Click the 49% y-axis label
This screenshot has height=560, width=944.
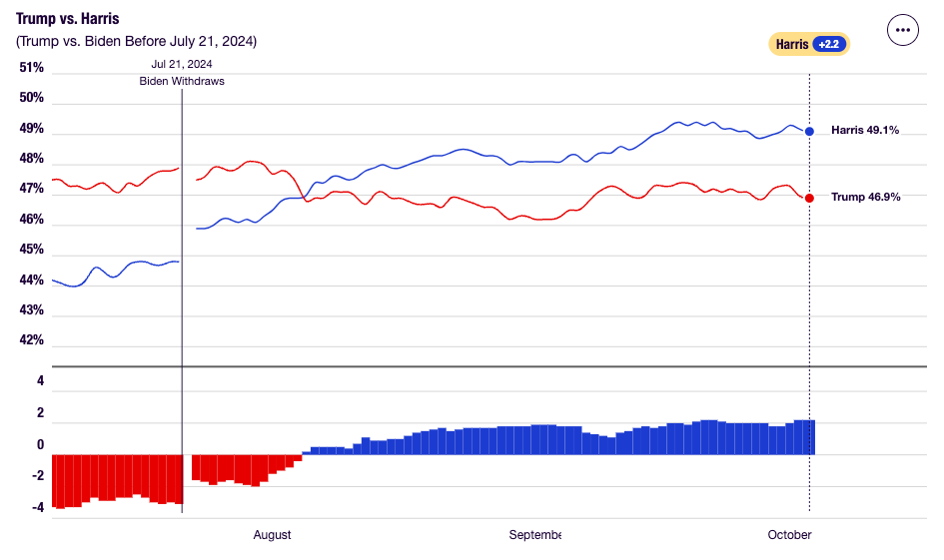tap(31, 128)
